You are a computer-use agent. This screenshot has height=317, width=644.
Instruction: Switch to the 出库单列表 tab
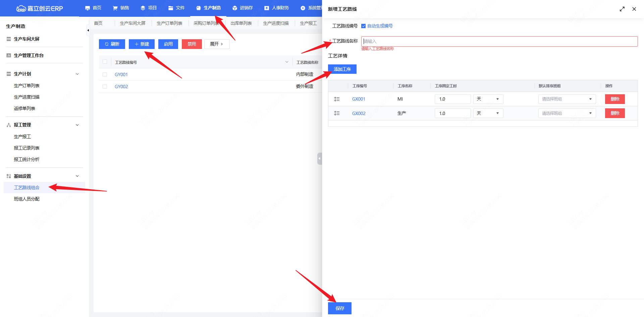pyautogui.click(x=241, y=23)
